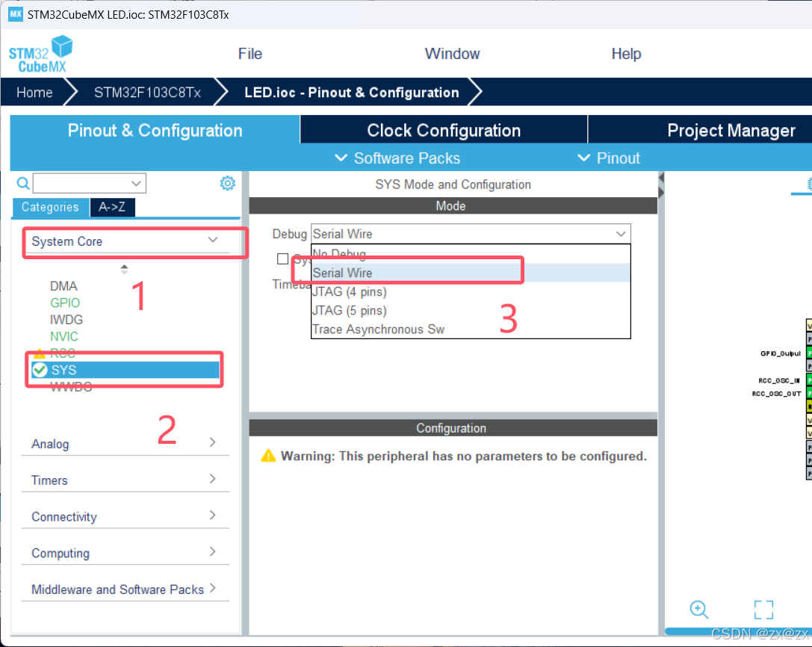Select Trace Asynchronous Sw option
Viewport: 812px width, 647px height.
point(470,329)
